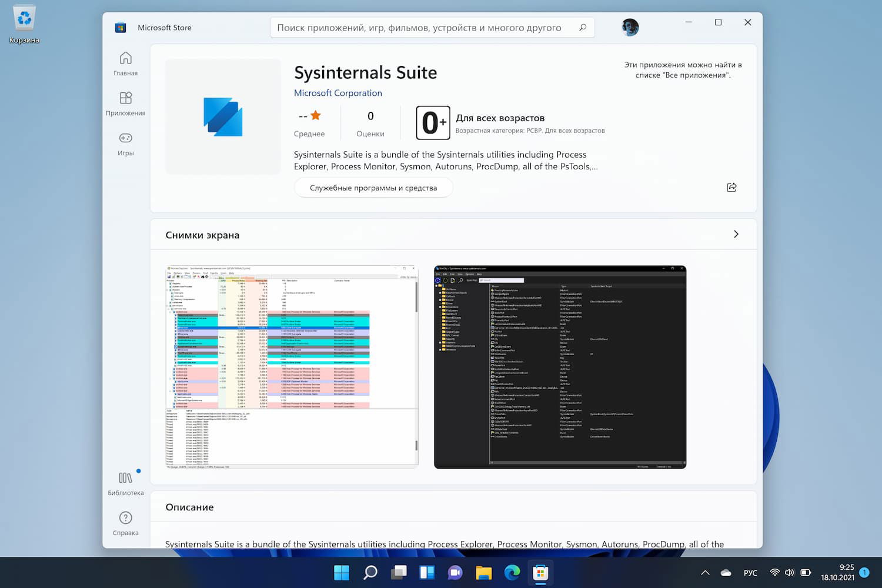Open Microsoft Corporation publisher link
Viewport: 882px width, 588px height.
338,93
